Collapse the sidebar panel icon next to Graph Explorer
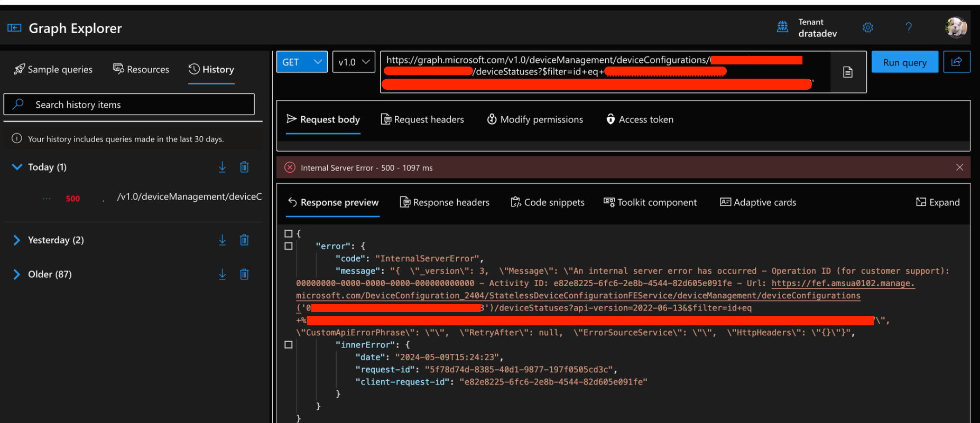The height and width of the screenshot is (423, 980). click(14, 28)
